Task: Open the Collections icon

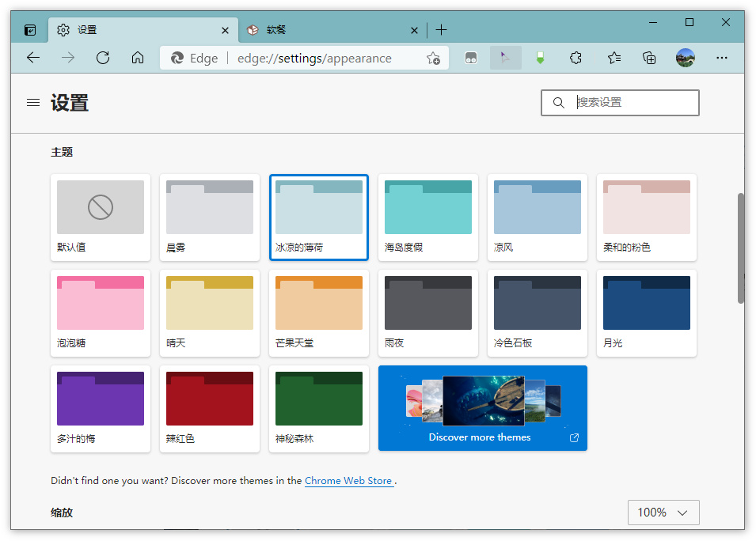Action: [649, 58]
